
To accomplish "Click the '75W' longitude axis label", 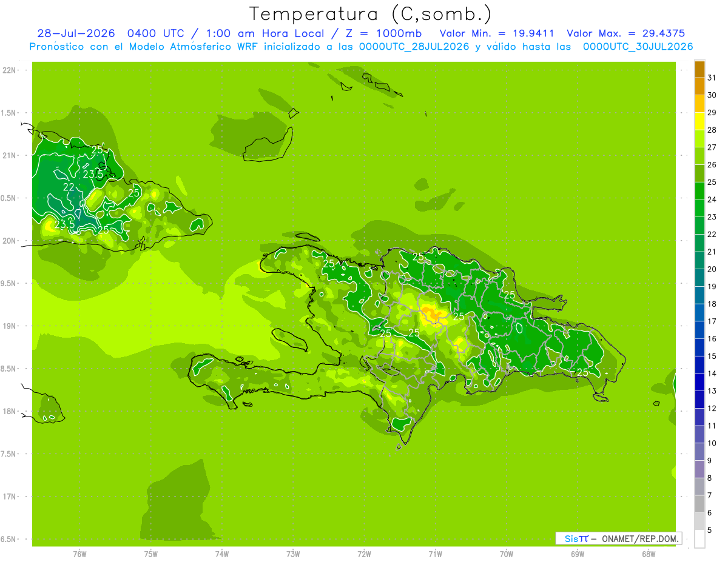I will point(151,554).
